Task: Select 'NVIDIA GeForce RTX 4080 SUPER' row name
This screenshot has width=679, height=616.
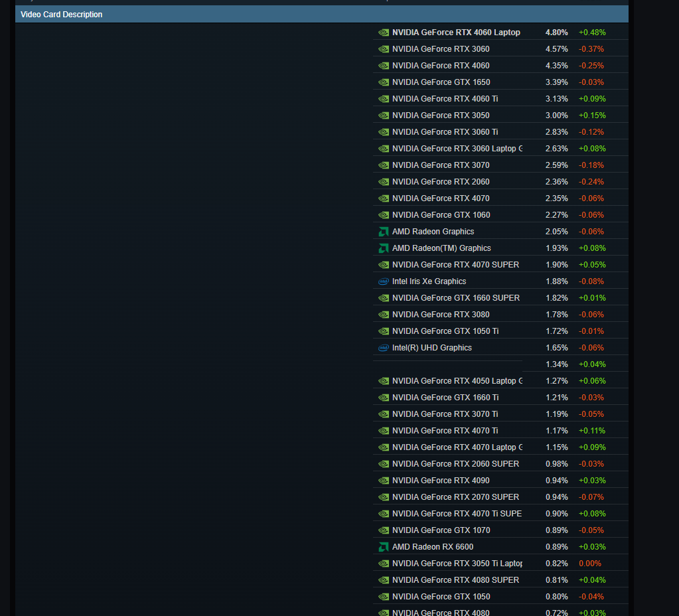Action: click(x=455, y=580)
